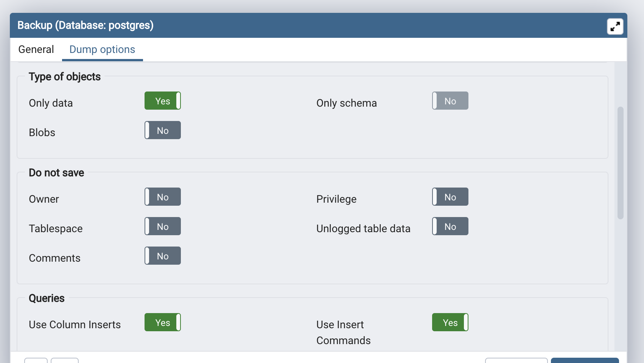Select the Dump options tab
644x363 pixels.
click(102, 50)
